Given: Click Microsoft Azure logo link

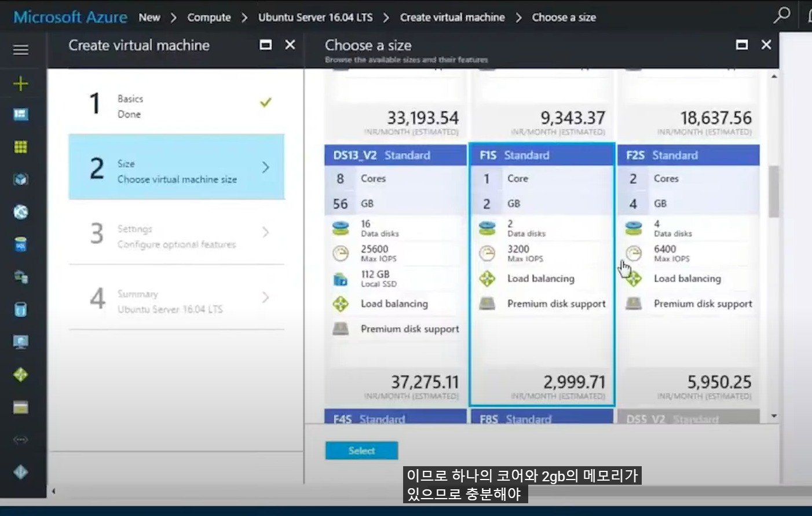Looking at the screenshot, I should coord(70,17).
